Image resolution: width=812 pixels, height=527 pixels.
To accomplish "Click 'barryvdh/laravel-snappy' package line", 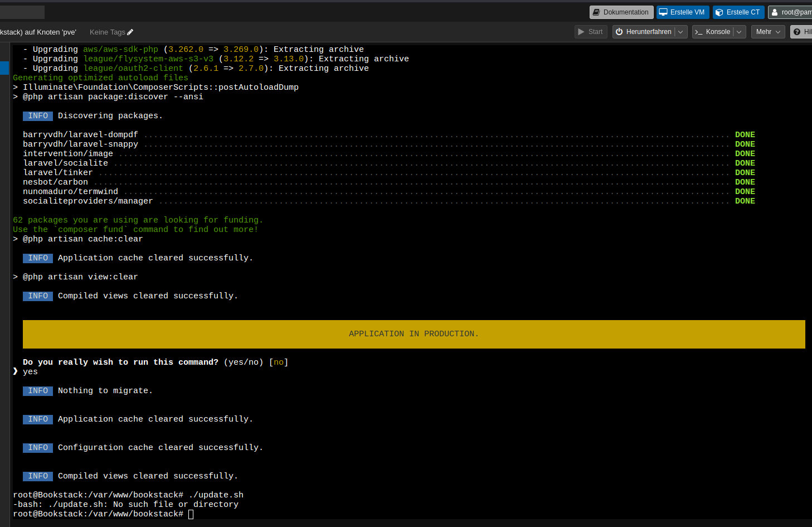I will (389, 144).
